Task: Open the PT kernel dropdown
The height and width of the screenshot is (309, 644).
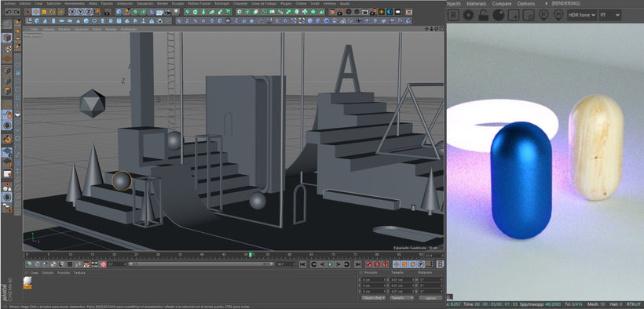Action: [x=609, y=15]
